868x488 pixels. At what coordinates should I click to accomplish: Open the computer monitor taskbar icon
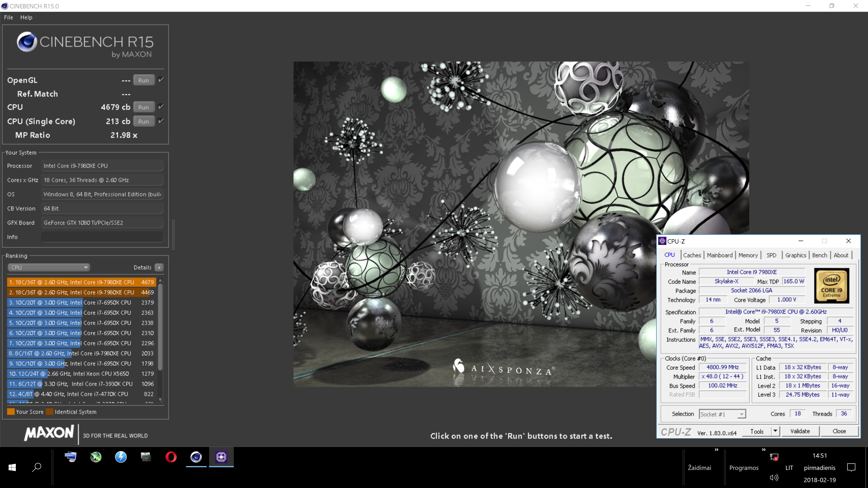pos(71,457)
